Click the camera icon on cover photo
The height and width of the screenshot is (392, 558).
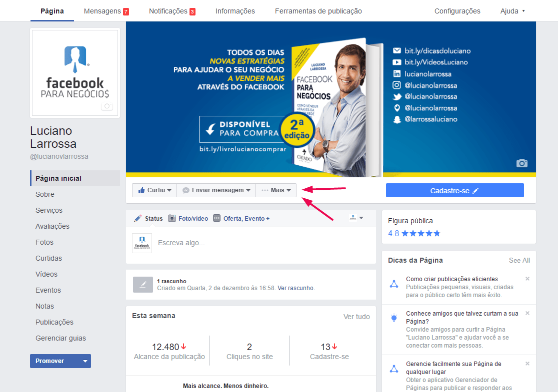click(521, 163)
